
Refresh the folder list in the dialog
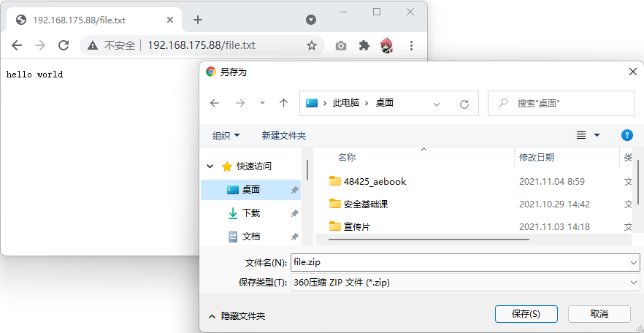click(x=464, y=104)
